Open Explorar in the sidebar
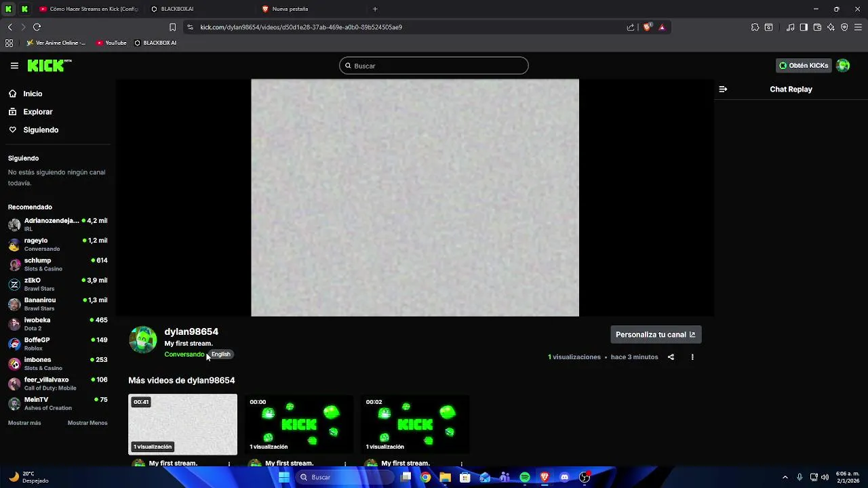 click(38, 112)
